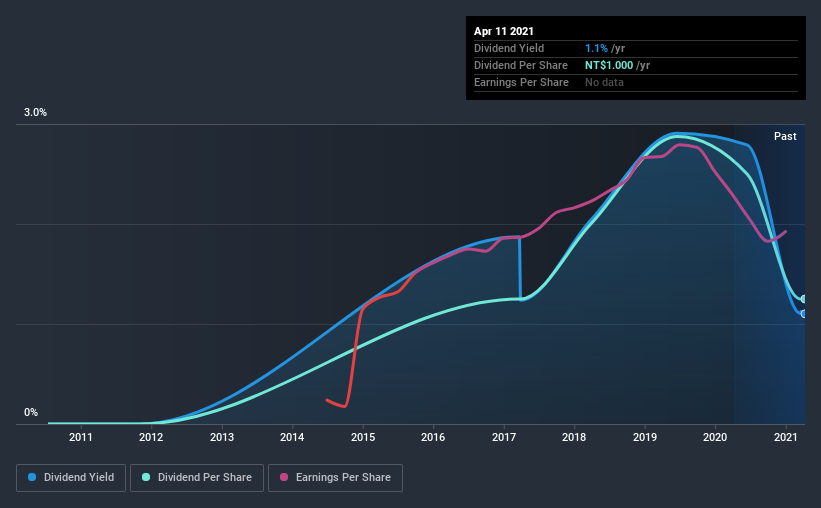Click the 2011 x-axis label
This screenshot has height=508, width=821.
click(x=81, y=437)
